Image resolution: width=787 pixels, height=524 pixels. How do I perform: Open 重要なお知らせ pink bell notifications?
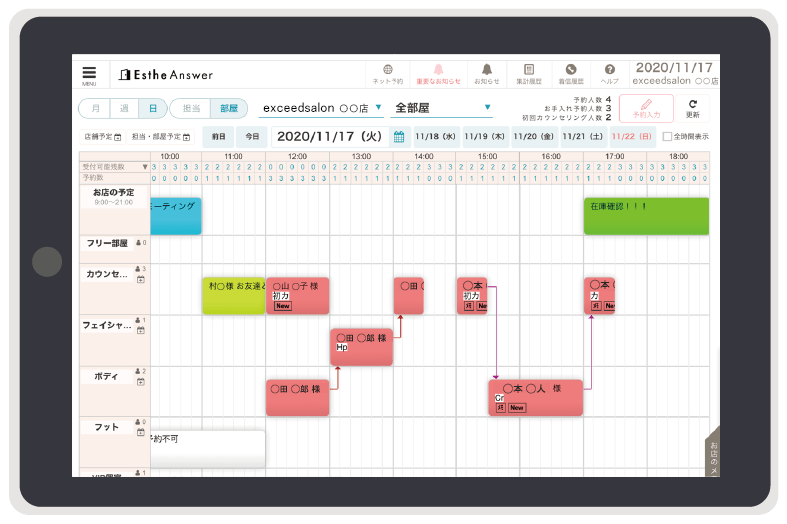click(x=437, y=72)
